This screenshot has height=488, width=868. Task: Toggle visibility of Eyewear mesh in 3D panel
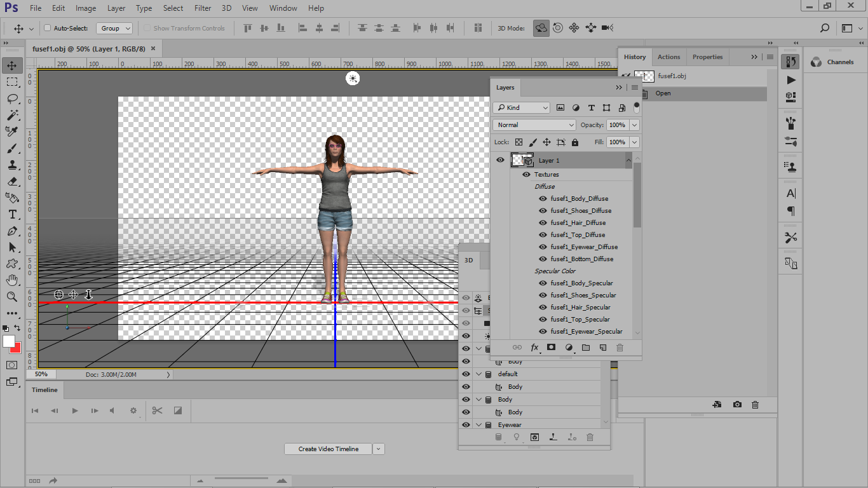click(466, 424)
